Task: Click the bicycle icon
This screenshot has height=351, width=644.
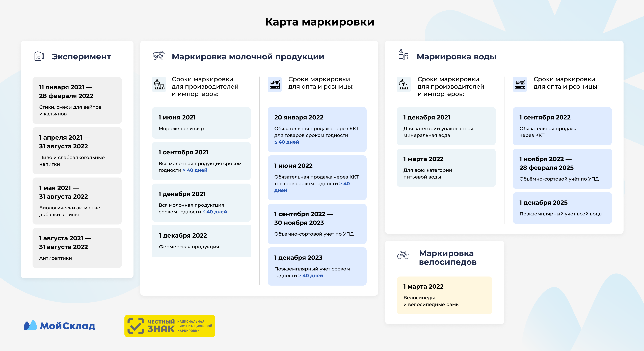Action: (403, 255)
